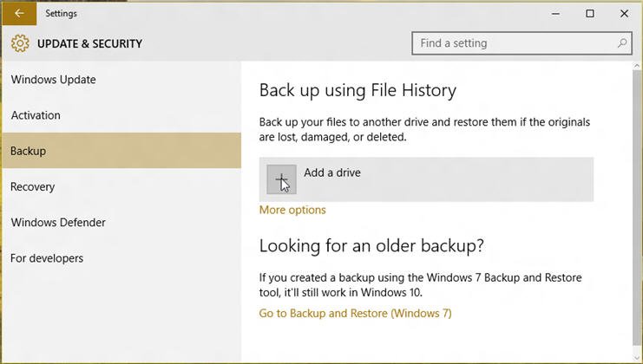This screenshot has height=364, width=643.
Task: Maximize the Settings window
Action: coord(590,13)
